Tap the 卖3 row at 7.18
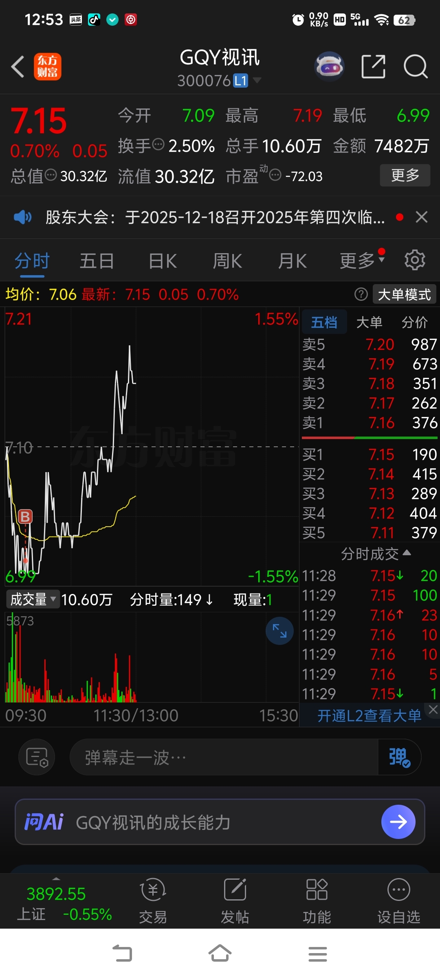The height and width of the screenshot is (980, 440). (x=370, y=384)
